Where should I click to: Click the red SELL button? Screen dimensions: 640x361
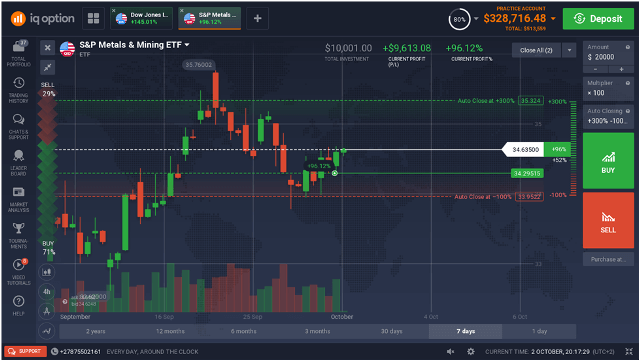point(608,221)
